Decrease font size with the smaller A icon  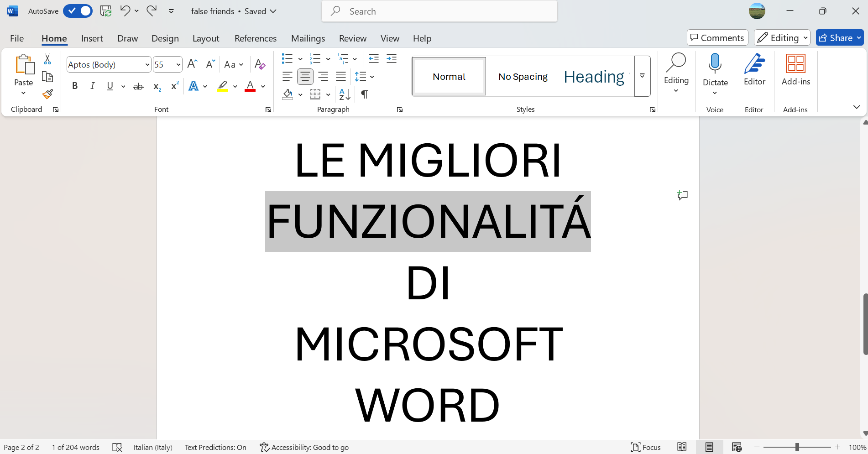click(x=210, y=64)
